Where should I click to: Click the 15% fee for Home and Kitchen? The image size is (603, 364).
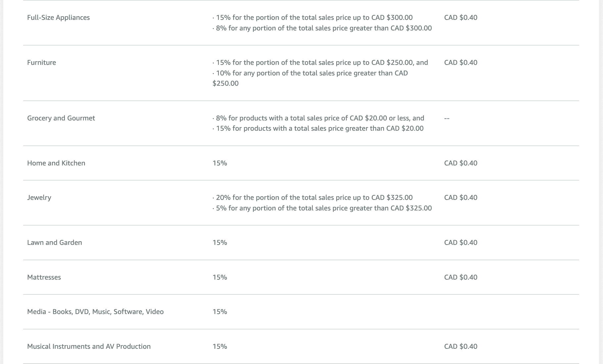[x=220, y=163]
